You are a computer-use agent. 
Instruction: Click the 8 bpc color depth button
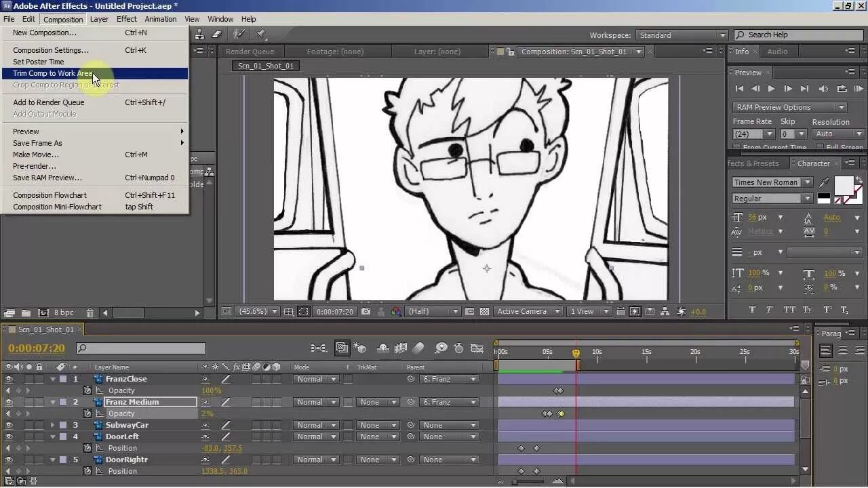[64, 313]
